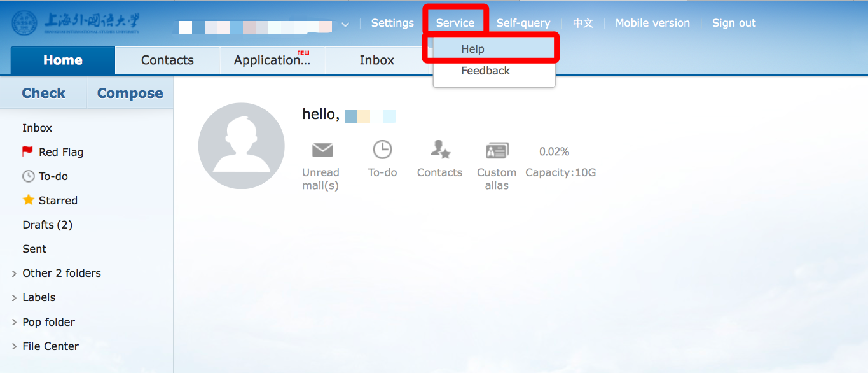The image size is (868, 373).
Task: Click the Sign out link
Action: [x=734, y=23]
